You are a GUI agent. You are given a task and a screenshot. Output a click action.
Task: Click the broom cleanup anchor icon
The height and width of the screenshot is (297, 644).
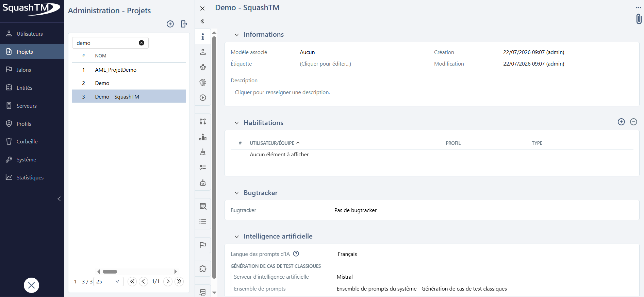[x=203, y=152]
